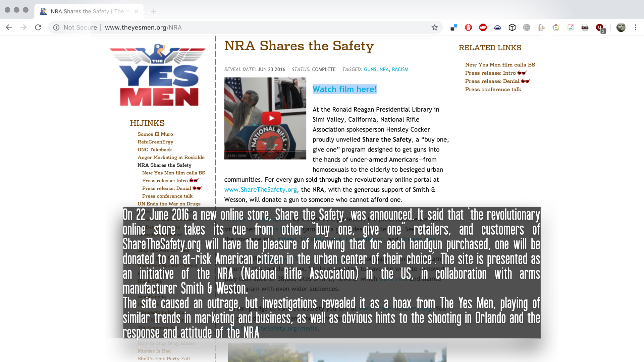Open the Not Secure site information
The image size is (644, 362).
[x=75, y=27]
